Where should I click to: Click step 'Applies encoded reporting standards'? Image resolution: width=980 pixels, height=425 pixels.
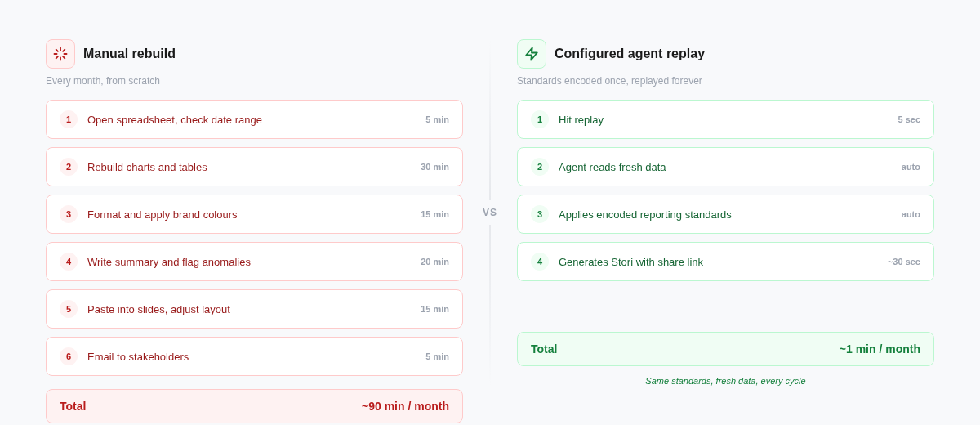(725, 214)
